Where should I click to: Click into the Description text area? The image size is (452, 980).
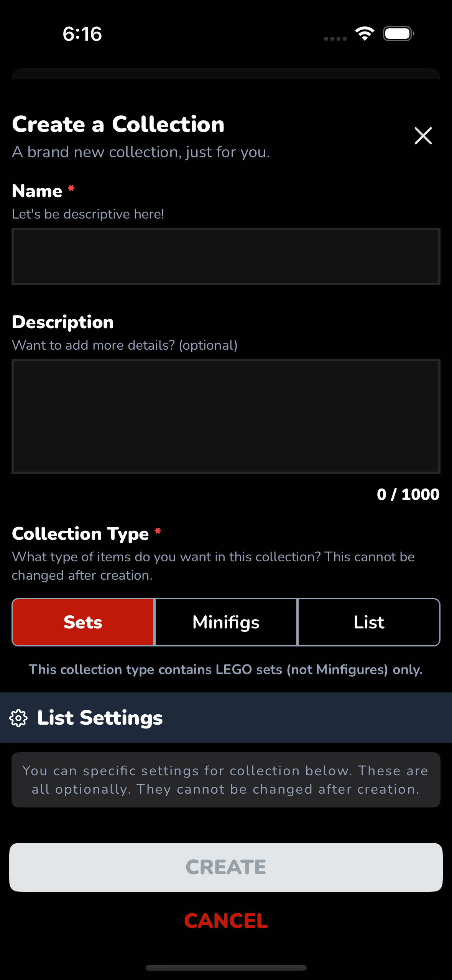226,416
